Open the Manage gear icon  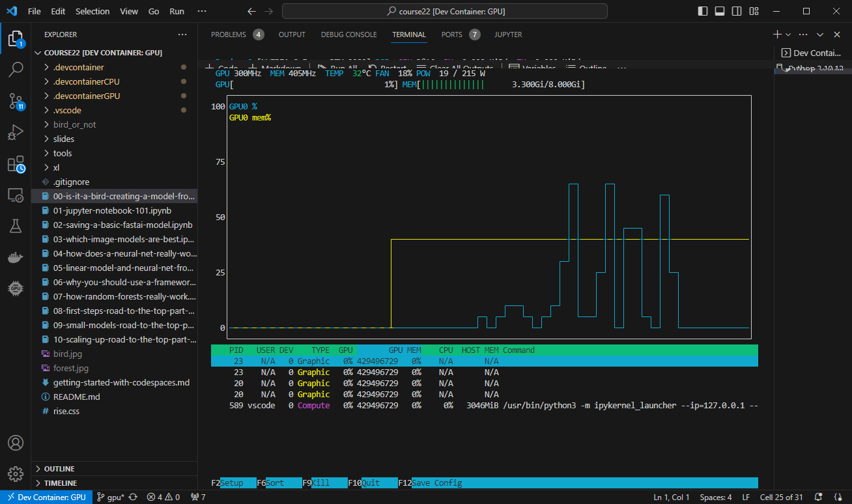click(15, 473)
